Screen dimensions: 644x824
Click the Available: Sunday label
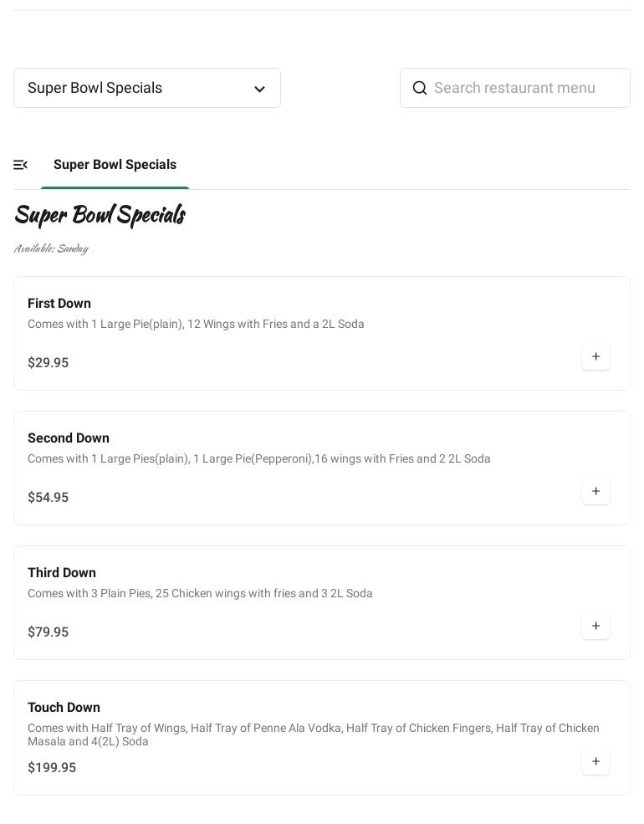51,248
